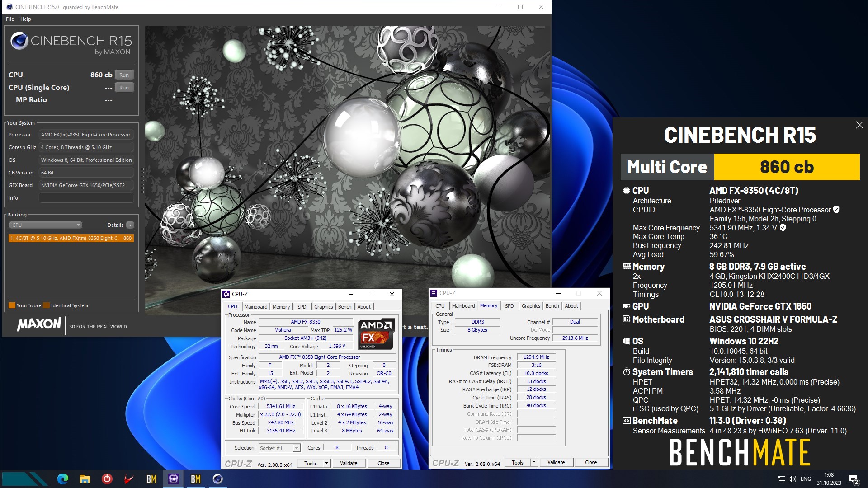
Task: Open the Socket #1 selection dropdown in CPU-Z
Action: pos(279,448)
